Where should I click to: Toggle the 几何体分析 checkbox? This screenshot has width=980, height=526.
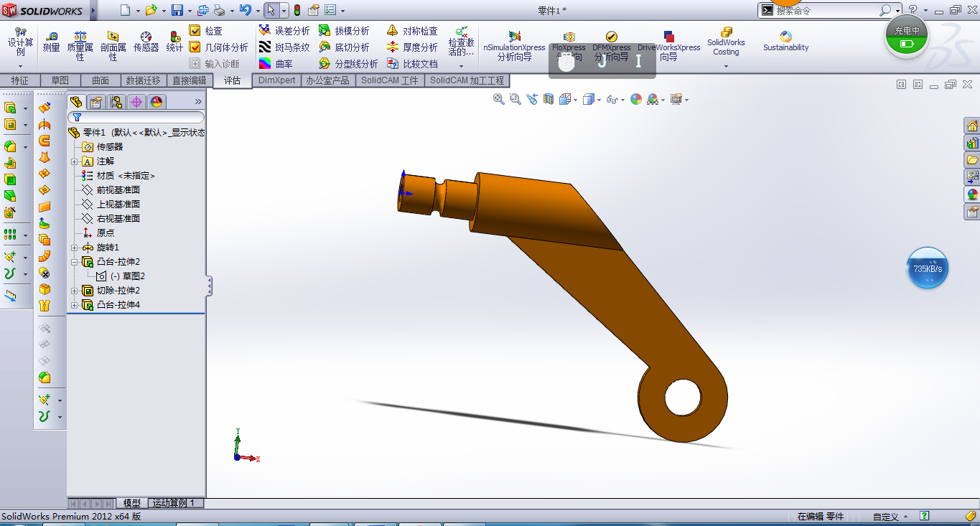click(195, 47)
